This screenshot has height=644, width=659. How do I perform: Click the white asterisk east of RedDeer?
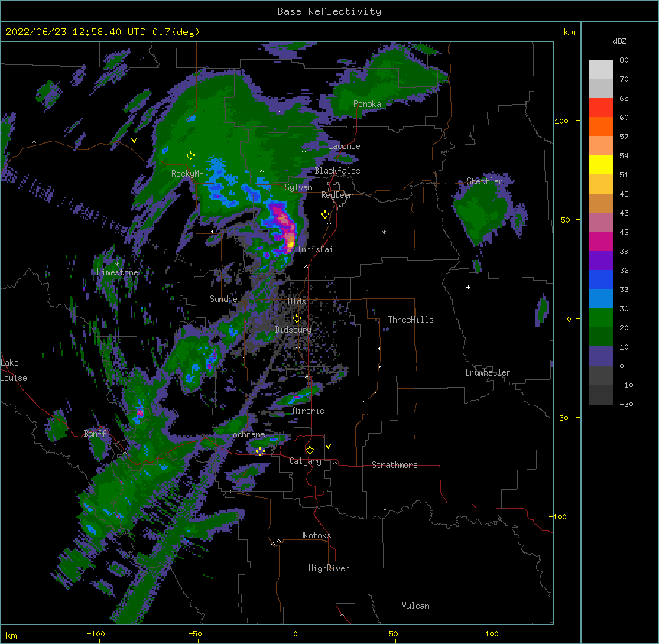tap(384, 233)
